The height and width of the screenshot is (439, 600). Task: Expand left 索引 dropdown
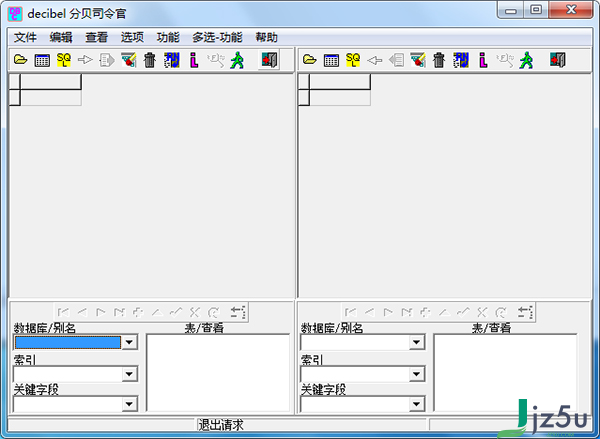(129, 374)
